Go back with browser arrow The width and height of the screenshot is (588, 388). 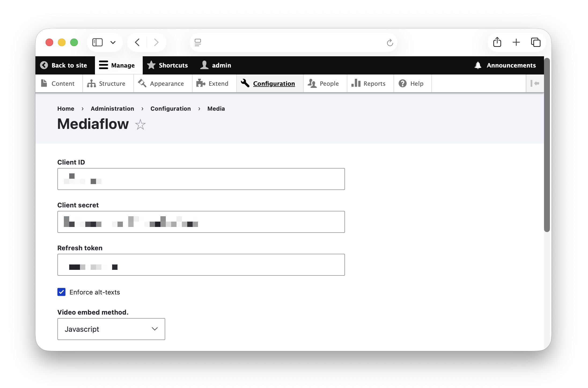[137, 42]
